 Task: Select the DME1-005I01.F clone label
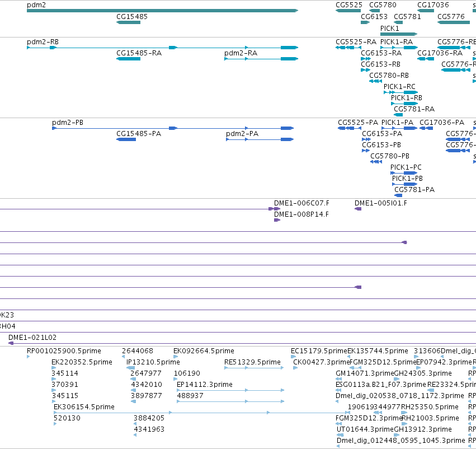[x=381, y=203]
